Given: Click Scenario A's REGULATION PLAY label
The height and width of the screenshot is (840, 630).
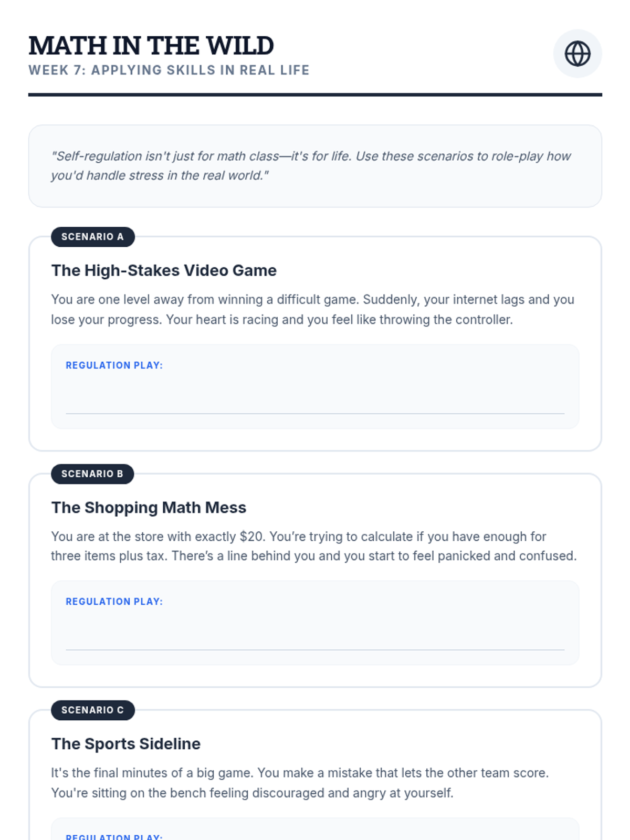Looking at the screenshot, I should point(114,365).
